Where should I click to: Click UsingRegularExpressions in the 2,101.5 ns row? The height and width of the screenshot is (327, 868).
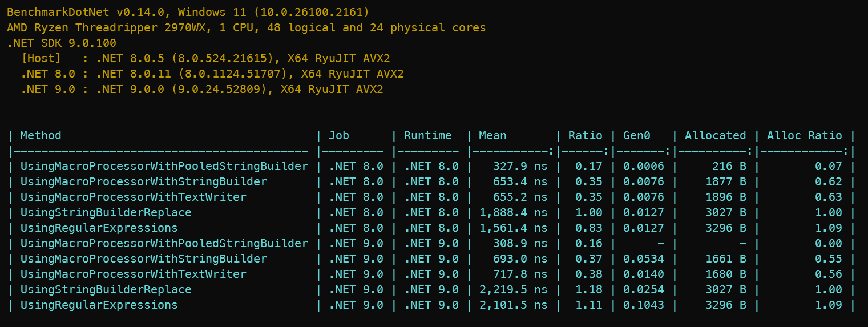coord(99,305)
